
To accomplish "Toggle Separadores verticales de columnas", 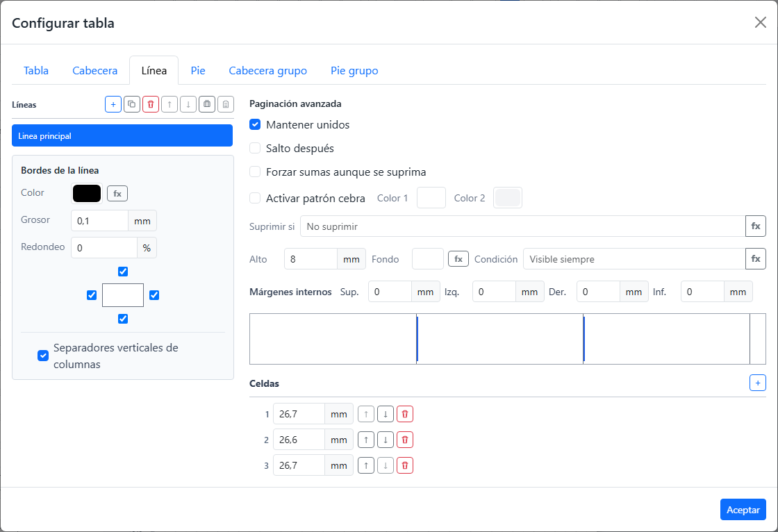I will (43, 356).
